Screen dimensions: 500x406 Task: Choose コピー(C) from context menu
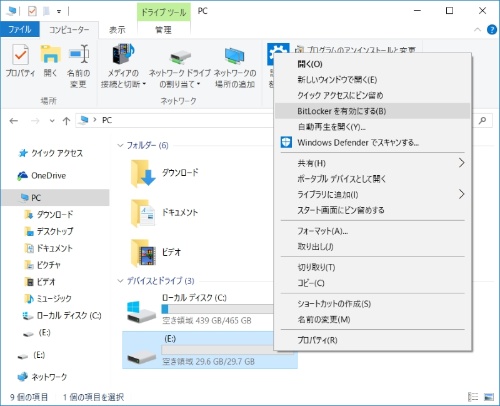373,283
